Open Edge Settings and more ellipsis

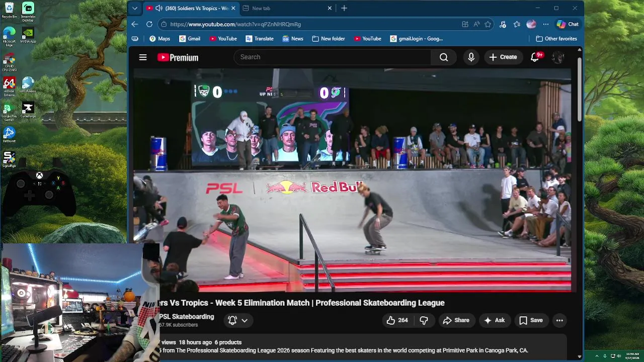(x=546, y=24)
